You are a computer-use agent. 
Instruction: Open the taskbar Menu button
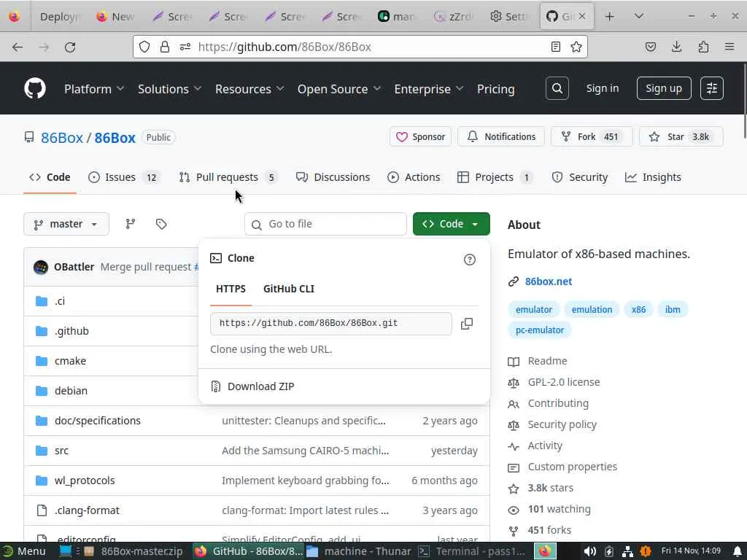pyautogui.click(x=24, y=551)
